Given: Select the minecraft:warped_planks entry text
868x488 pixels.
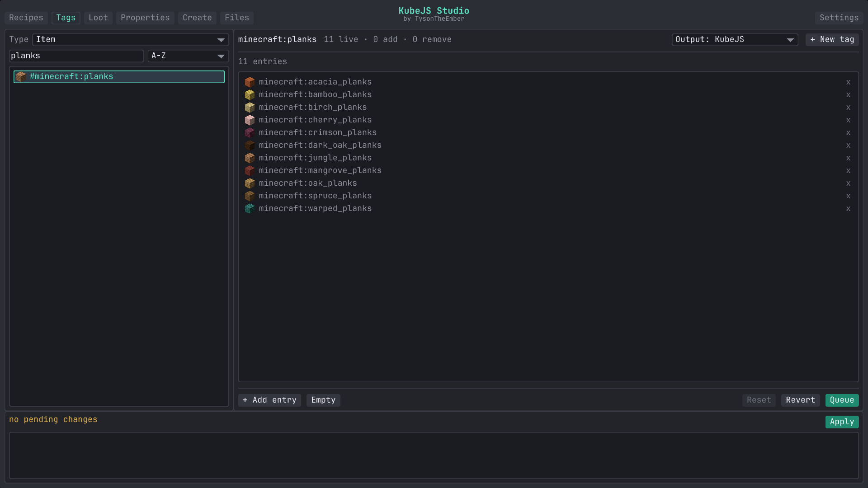Looking at the screenshot, I should pyautogui.click(x=315, y=208).
